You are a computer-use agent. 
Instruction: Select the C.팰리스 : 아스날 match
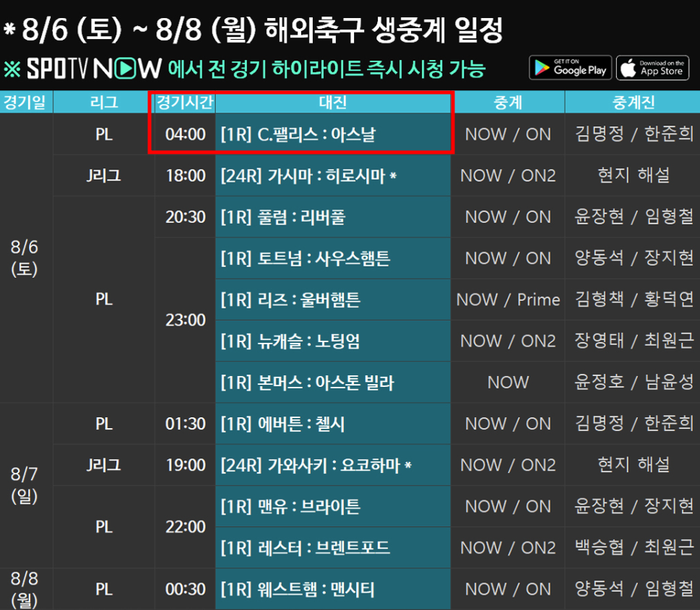pos(332,134)
